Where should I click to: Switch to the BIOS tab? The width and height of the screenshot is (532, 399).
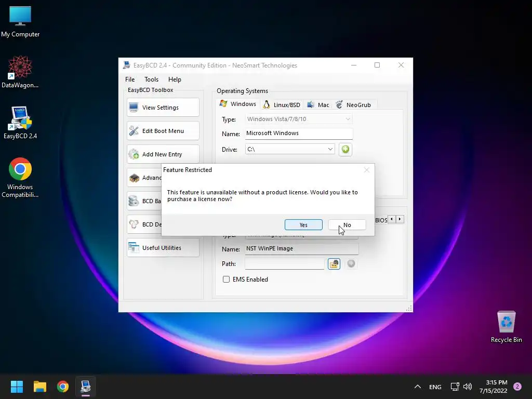point(381,220)
